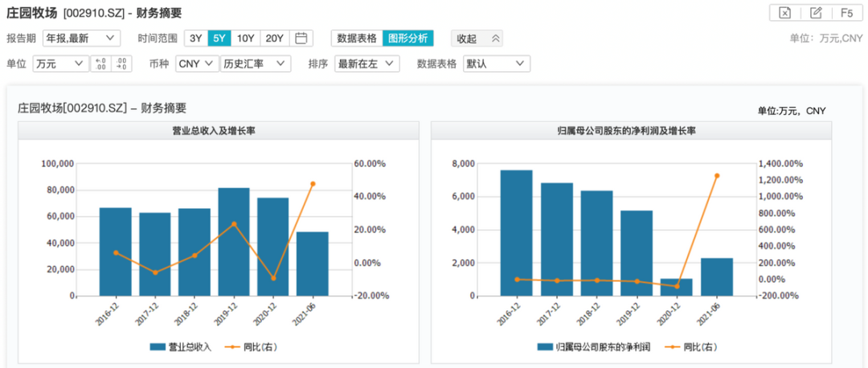
Task: Click 2021-06 revenue growth rate point
Action: click(313, 184)
